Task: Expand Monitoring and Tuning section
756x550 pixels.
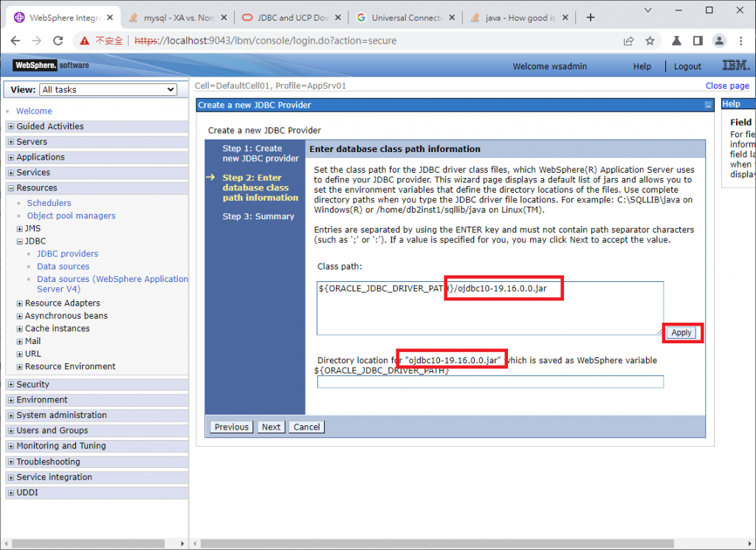Action: coord(11,446)
